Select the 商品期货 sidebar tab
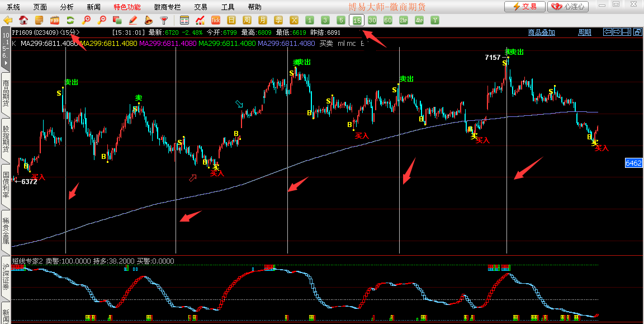 click(6, 93)
